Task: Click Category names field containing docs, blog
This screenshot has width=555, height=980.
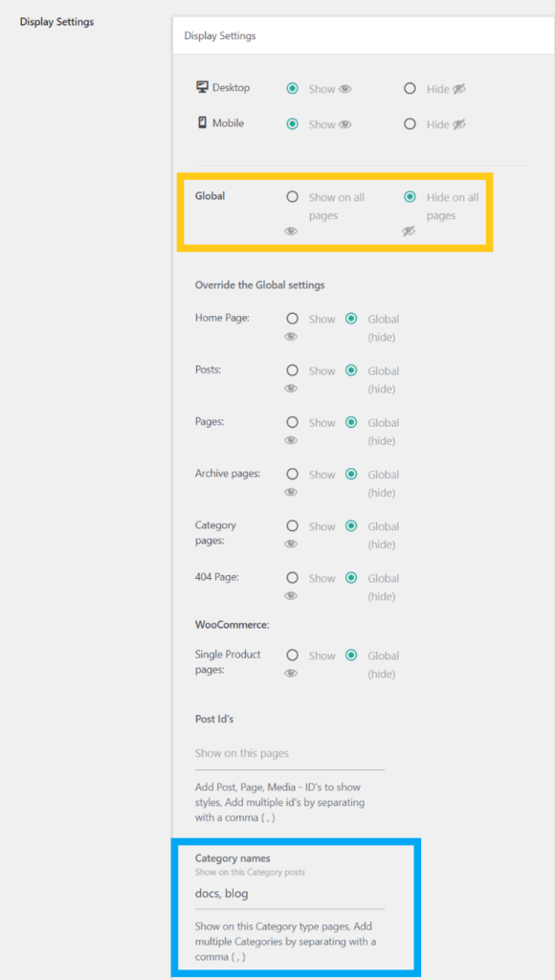Action: [x=290, y=894]
